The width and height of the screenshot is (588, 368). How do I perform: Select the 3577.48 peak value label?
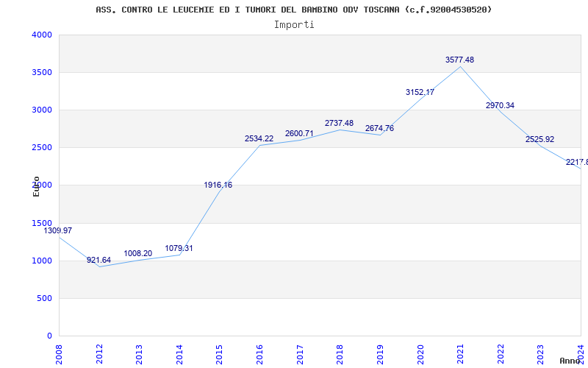460,60
